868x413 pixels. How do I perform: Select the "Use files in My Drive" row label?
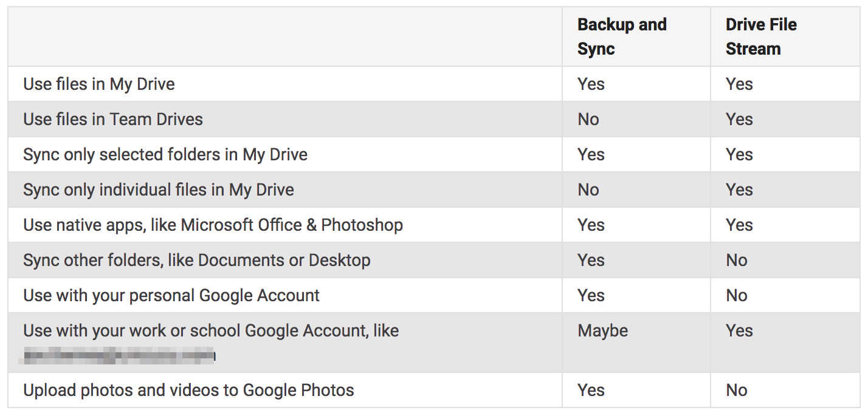[x=99, y=84]
